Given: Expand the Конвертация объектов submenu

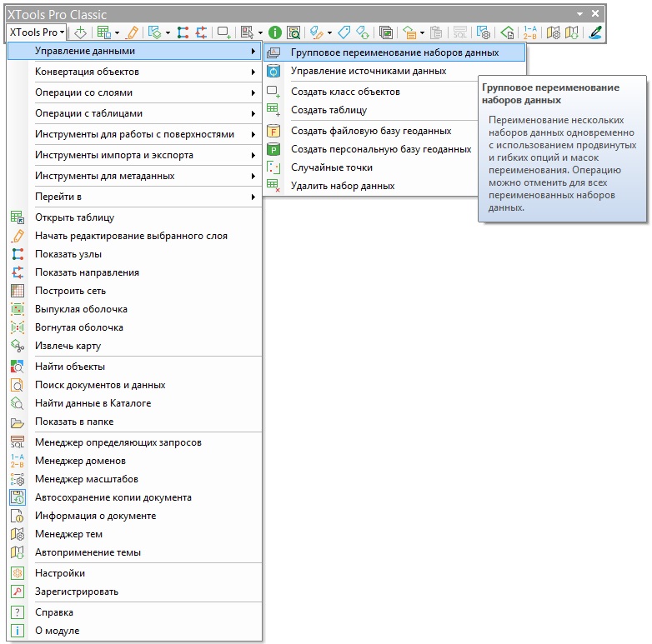Looking at the screenshot, I should (x=135, y=72).
